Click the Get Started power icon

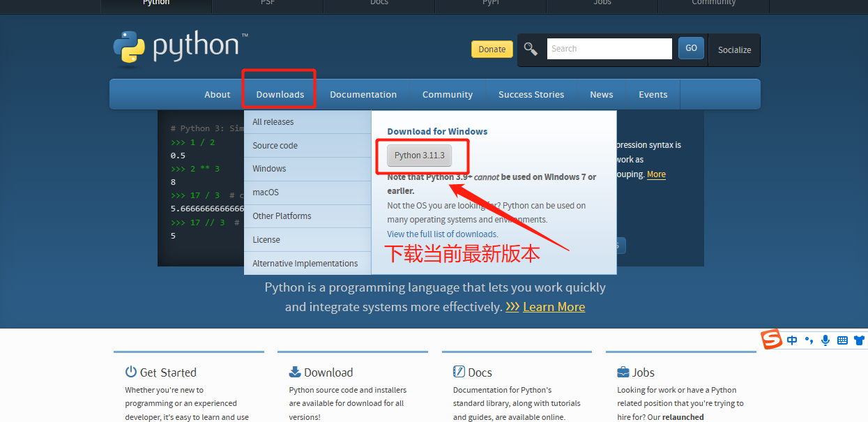[130, 372]
